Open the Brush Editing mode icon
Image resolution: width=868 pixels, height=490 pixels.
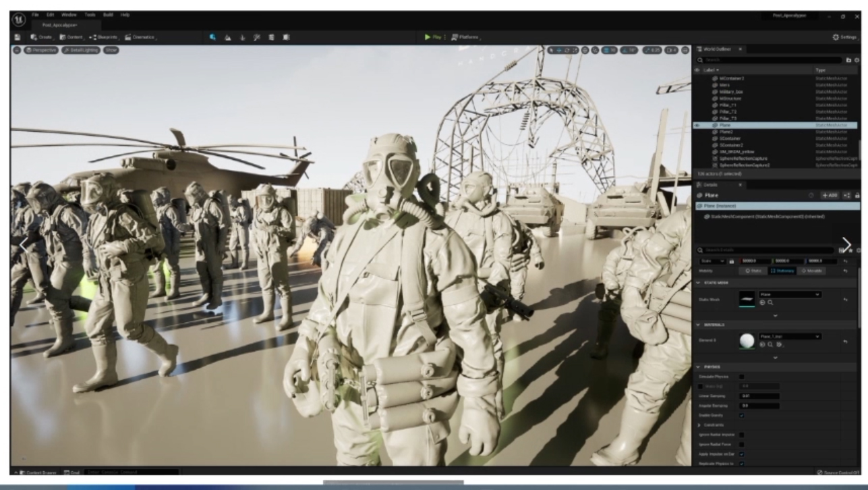(286, 37)
